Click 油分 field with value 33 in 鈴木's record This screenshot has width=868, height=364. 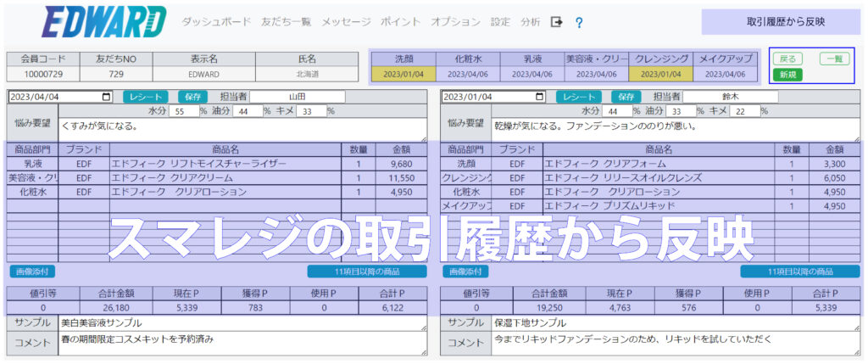tap(681, 111)
